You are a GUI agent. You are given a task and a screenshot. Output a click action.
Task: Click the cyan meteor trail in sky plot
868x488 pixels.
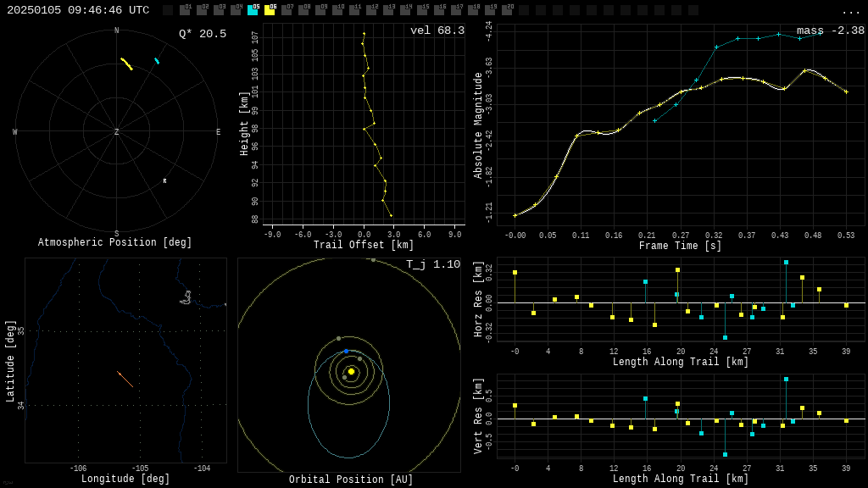(x=157, y=61)
